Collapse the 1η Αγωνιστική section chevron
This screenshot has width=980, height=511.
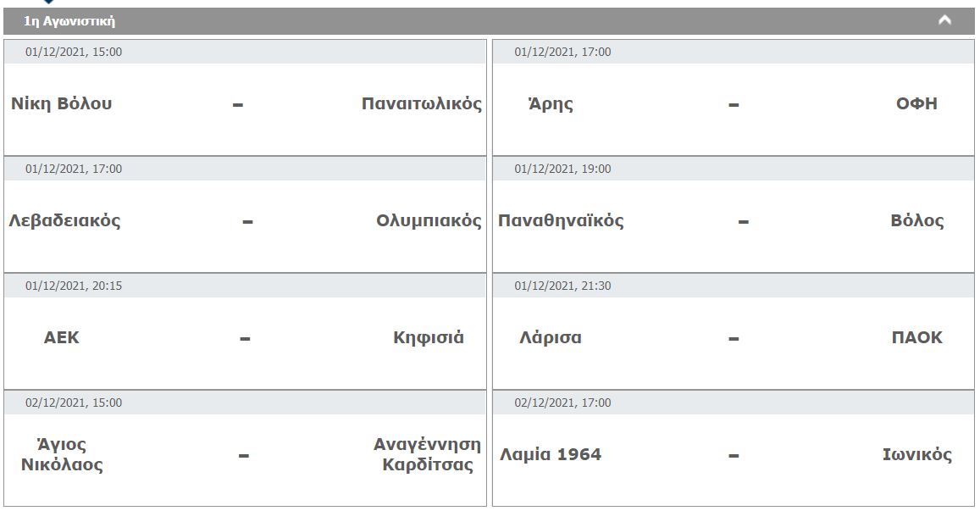pyautogui.click(x=944, y=20)
